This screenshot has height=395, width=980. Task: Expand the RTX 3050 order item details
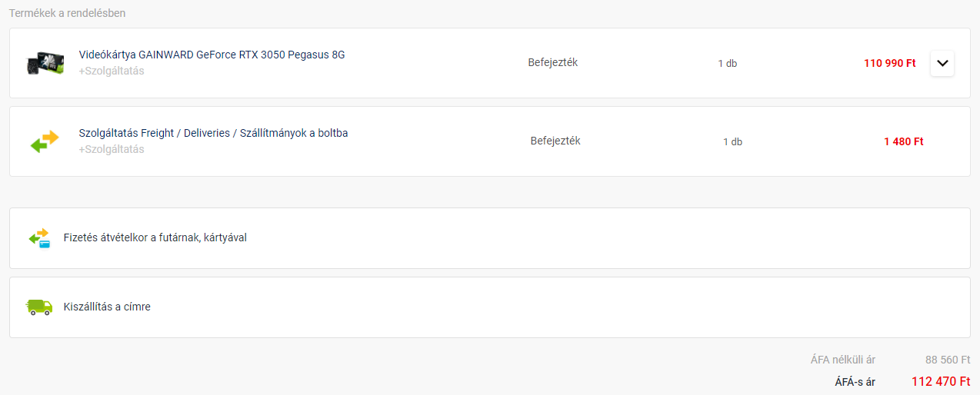[942, 63]
